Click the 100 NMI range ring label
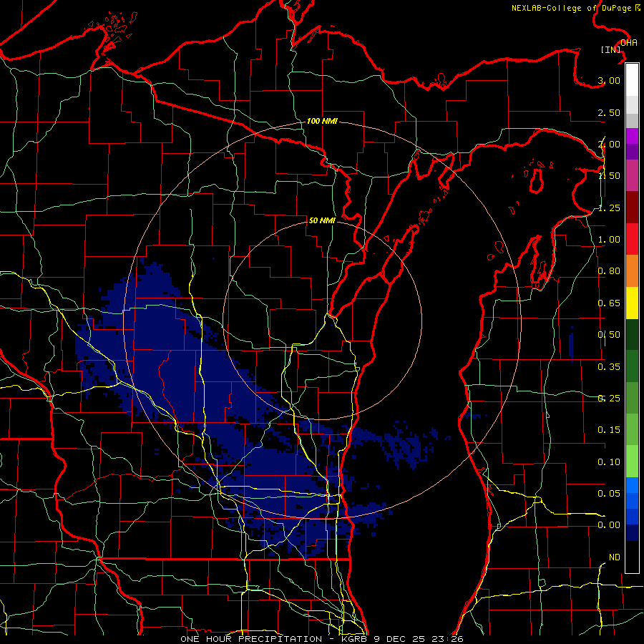The width and height of the screenshot is (644, 644). [322, 121]
